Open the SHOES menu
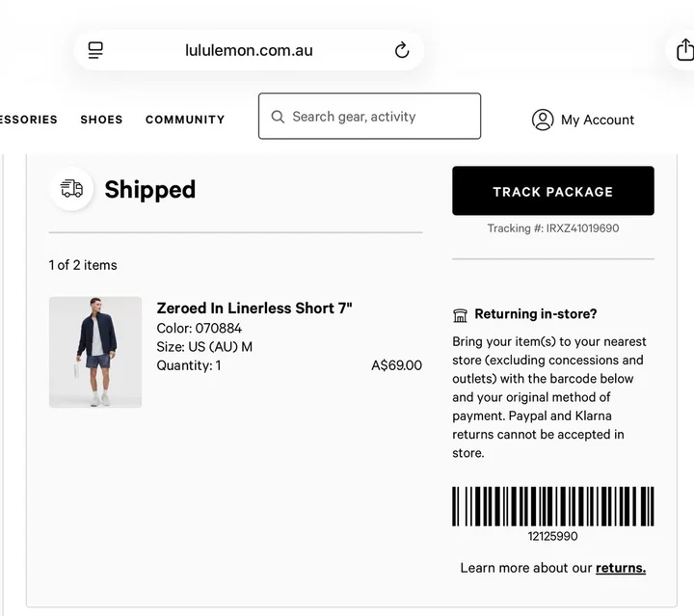694x616 pixels. [101, 120]
